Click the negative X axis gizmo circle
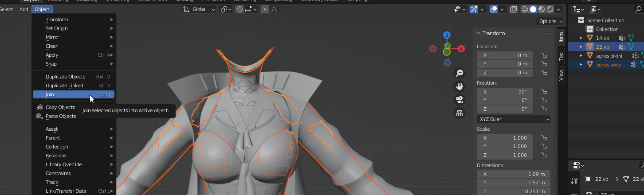 pos(433,49)
